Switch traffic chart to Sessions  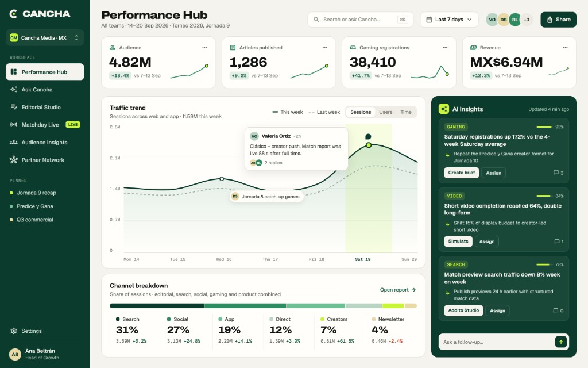click(361, 112)
